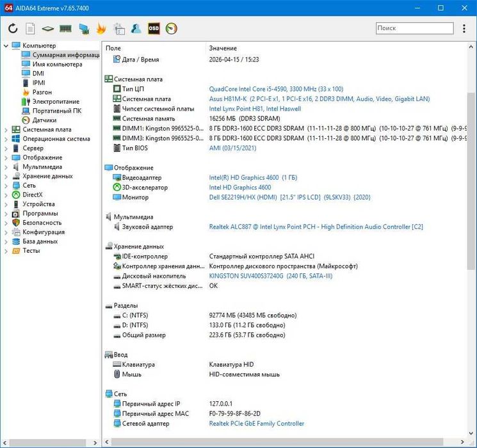Viewport: 477px width, 448px height.
Task: Open the three-dot options menu
Action: tap(464, 28)
